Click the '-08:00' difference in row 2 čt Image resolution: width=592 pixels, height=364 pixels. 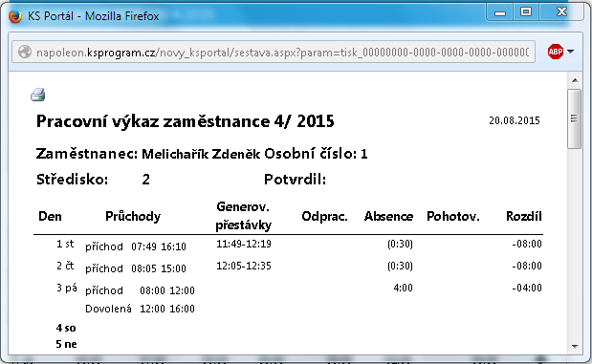[x=527, y=266]
